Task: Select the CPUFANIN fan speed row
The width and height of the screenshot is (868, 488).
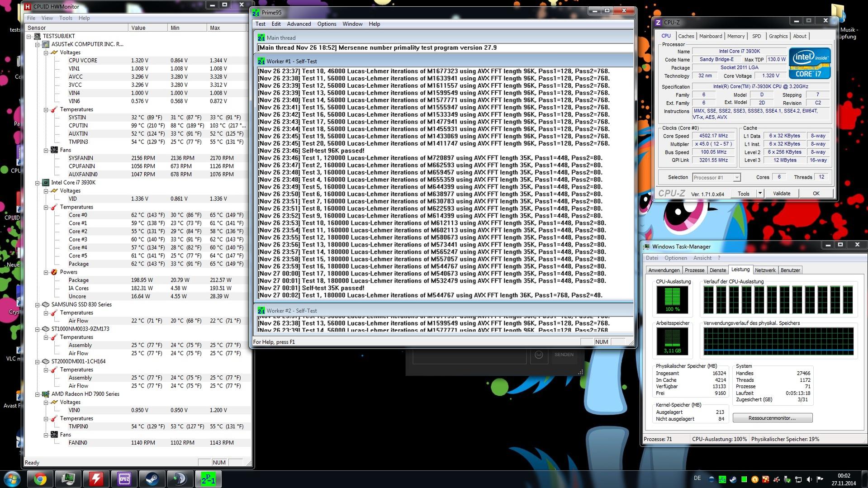Action: (157, 166)
